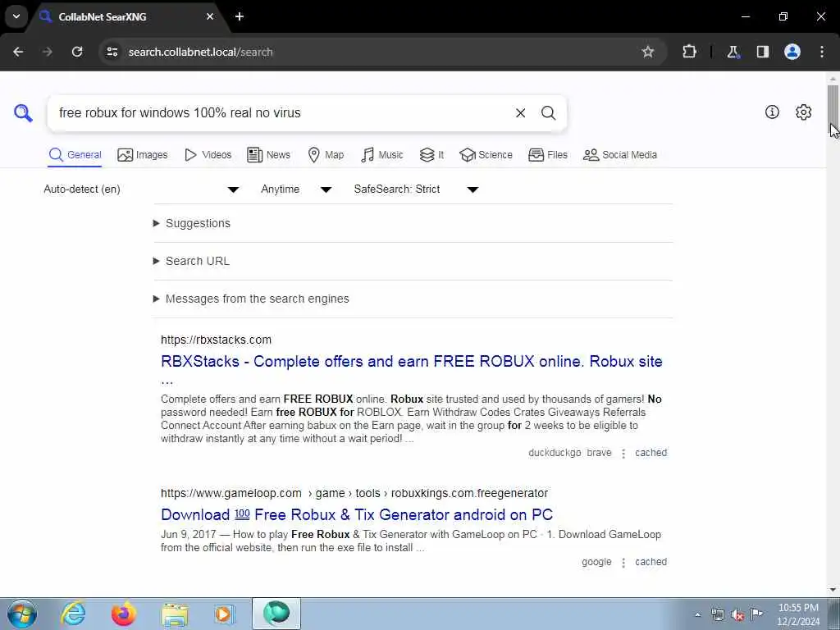Switch to the Map category tab

click(326, 155)
